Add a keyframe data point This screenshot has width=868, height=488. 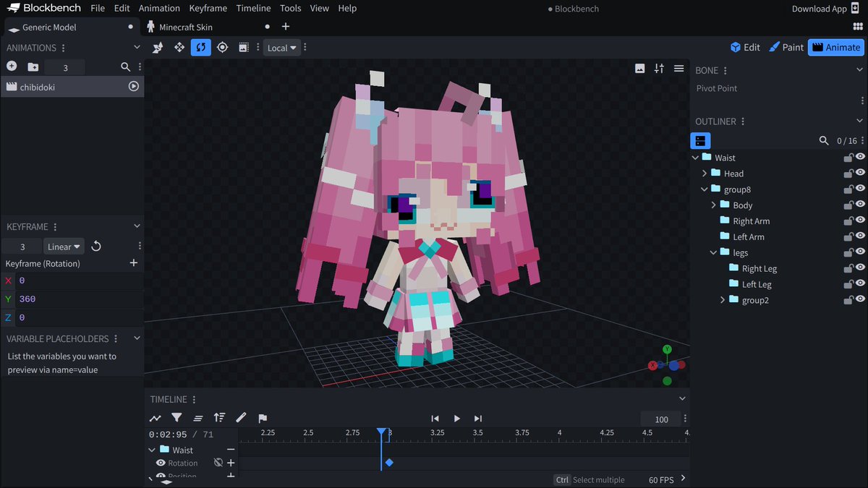133,263
